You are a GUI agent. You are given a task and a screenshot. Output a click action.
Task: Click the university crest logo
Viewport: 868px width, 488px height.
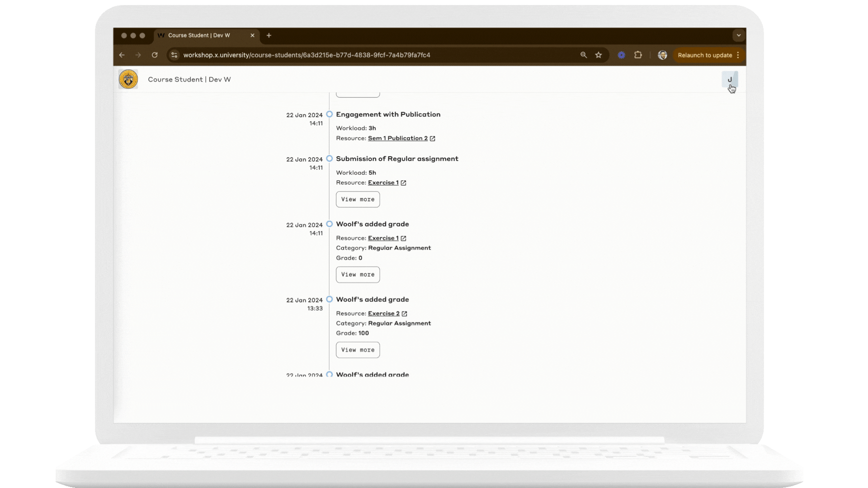click(128, 79)
